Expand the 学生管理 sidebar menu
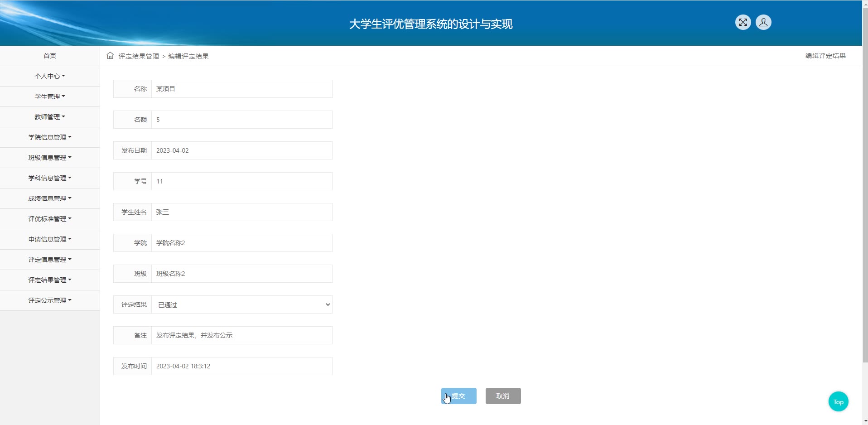Screen dimensions: 868x425 point(50,97)
